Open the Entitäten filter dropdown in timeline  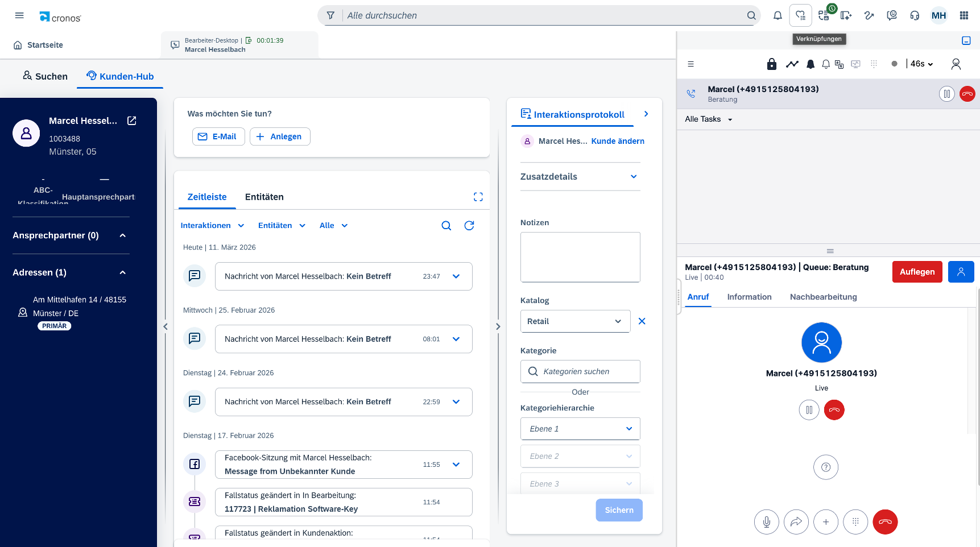282,226
